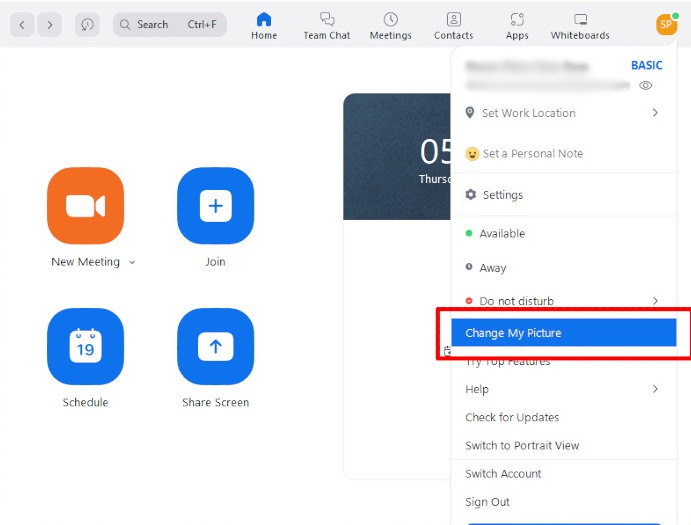
Task: Open the Team Chat tab
Action: [327, 26]
